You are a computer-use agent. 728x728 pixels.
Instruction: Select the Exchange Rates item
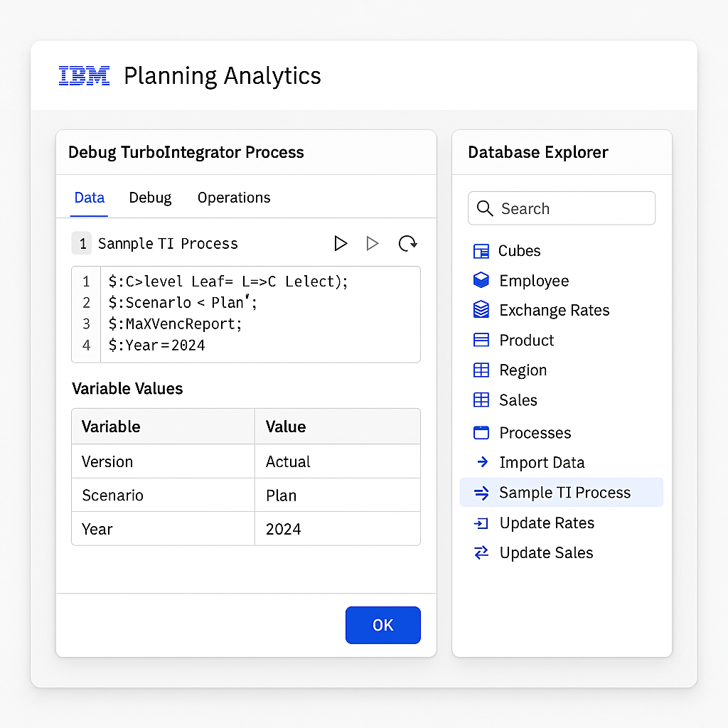[x=555, y=310]
